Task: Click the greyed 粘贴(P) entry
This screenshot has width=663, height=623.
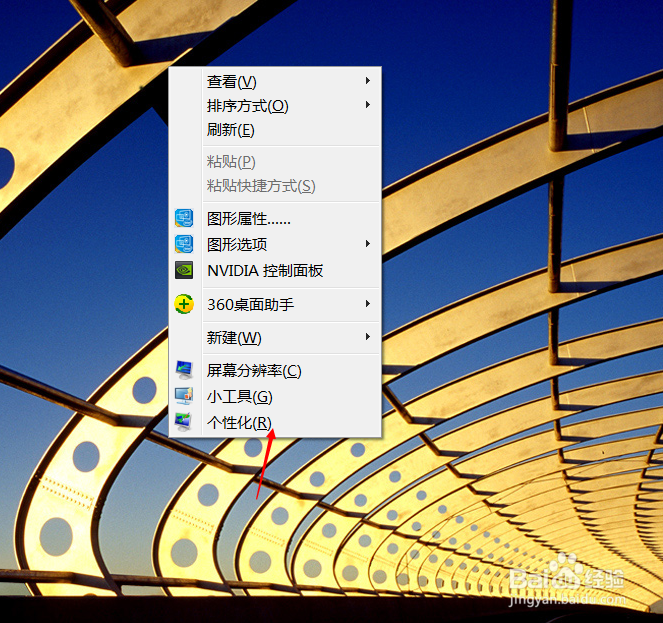Action: (275, 162)
